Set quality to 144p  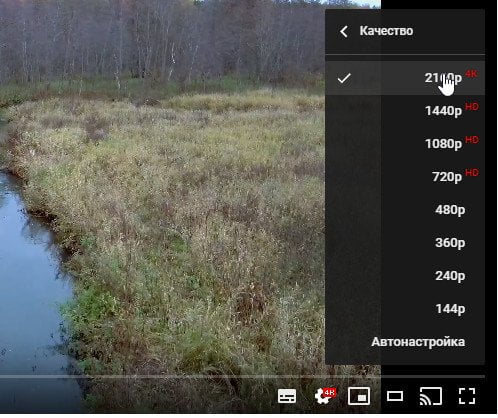tap(405, 309)
